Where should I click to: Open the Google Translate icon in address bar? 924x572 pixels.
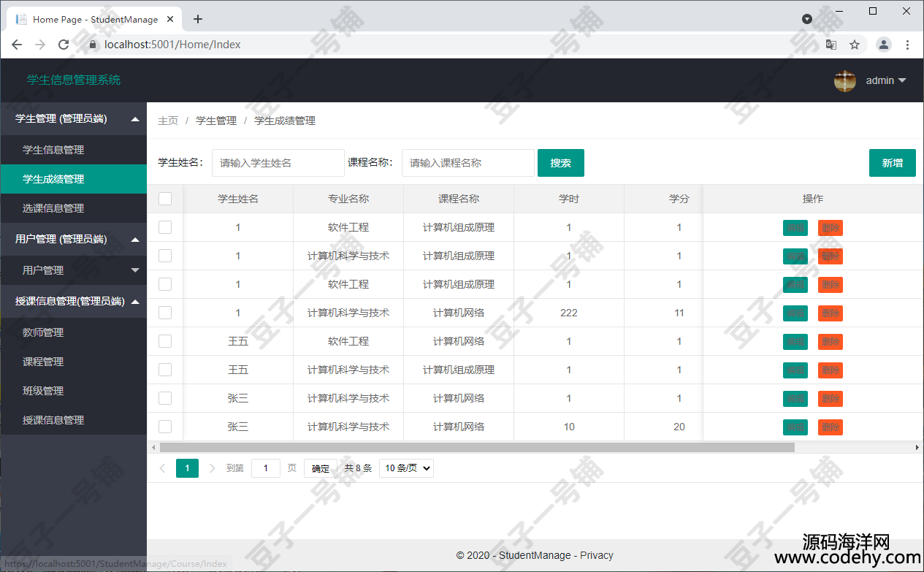click(831, 45)
